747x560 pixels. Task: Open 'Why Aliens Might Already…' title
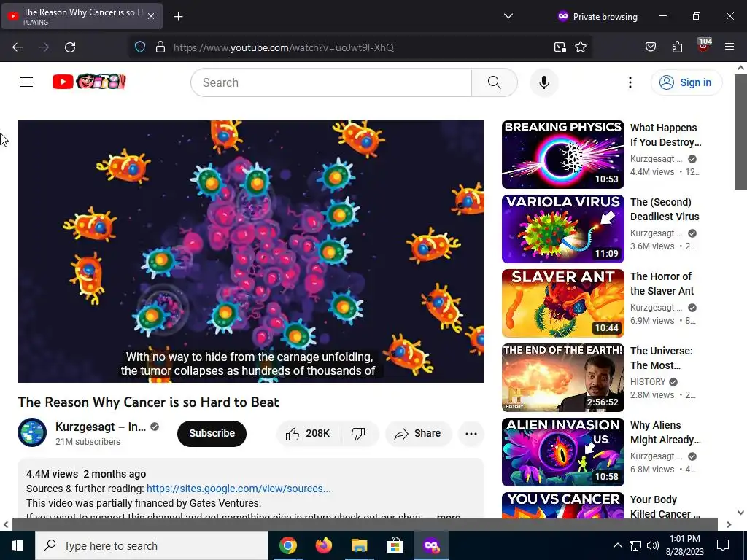665,432
